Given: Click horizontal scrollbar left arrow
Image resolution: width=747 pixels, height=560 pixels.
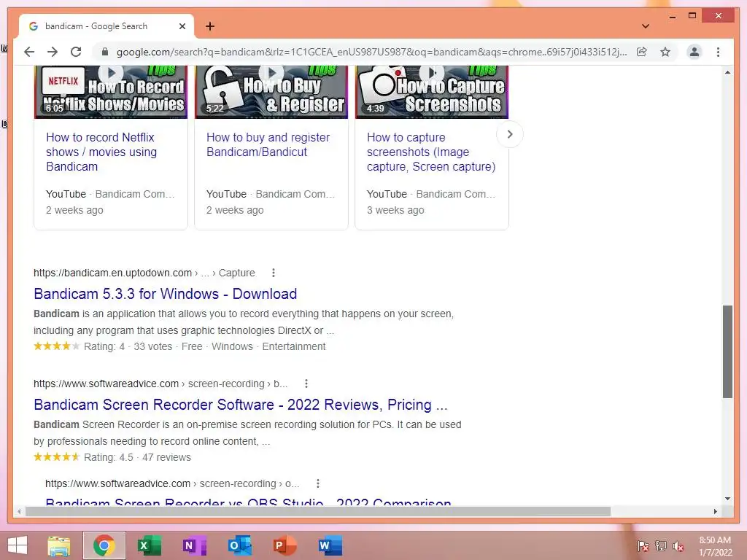Looking at the screenshot, I should point(18,511).
